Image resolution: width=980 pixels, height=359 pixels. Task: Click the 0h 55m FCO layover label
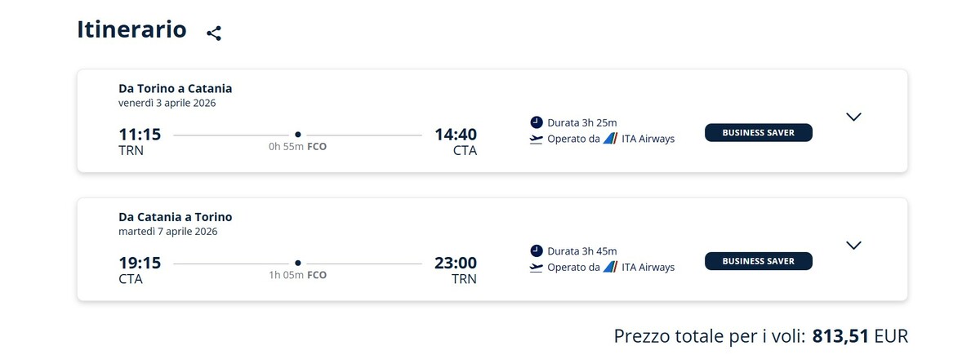click(297, 147)
